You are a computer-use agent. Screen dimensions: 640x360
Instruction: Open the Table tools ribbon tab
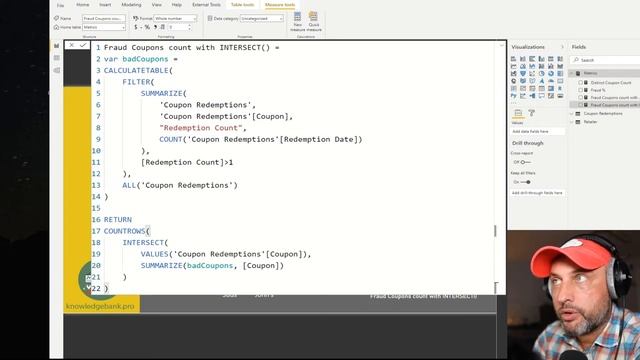(x=242, y=5)
